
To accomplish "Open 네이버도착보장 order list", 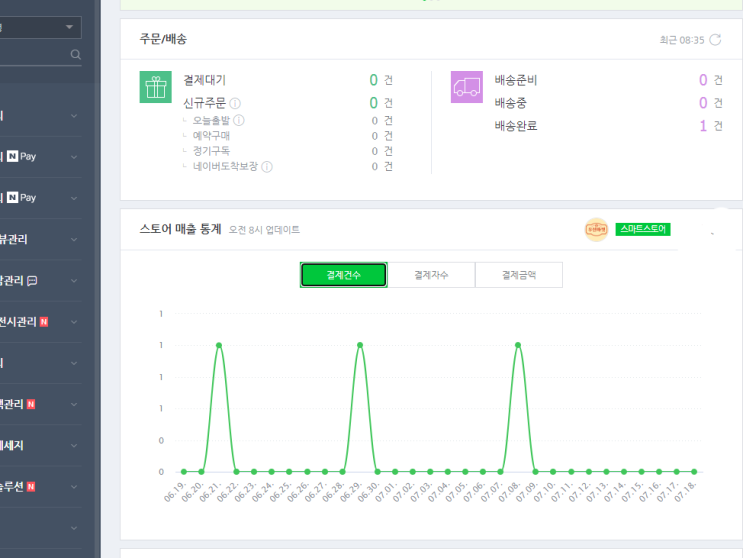I will pyautogui.click(x=225, y=166).
